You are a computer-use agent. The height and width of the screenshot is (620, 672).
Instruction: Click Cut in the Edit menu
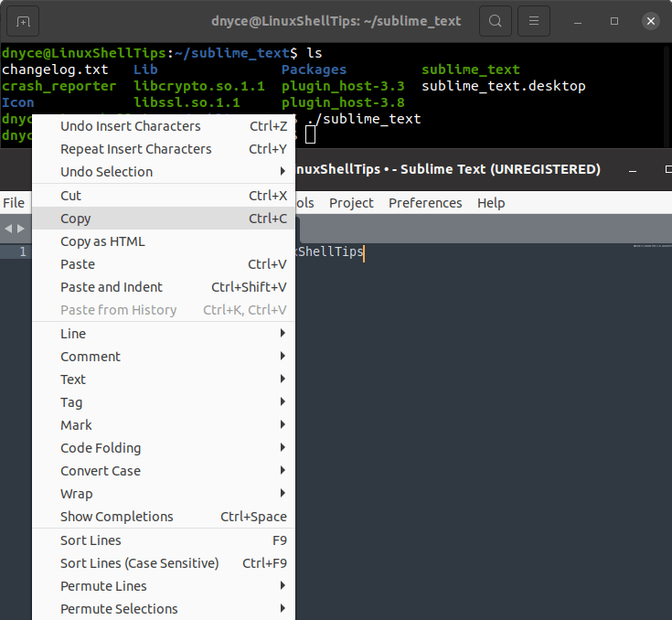(x=164, y=196)
